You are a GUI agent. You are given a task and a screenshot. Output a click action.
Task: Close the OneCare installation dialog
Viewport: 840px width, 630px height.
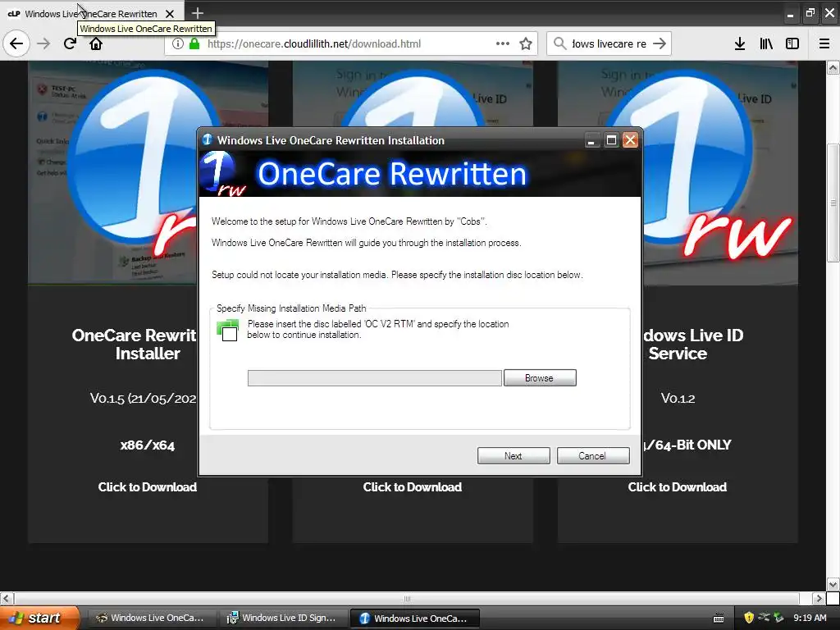(x=631, y=140)
